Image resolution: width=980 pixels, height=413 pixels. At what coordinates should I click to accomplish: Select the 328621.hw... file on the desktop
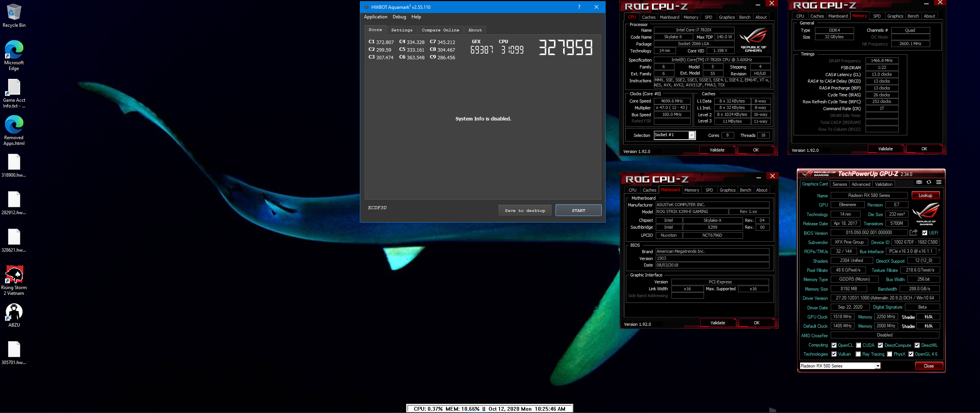[x=14, y=241]
